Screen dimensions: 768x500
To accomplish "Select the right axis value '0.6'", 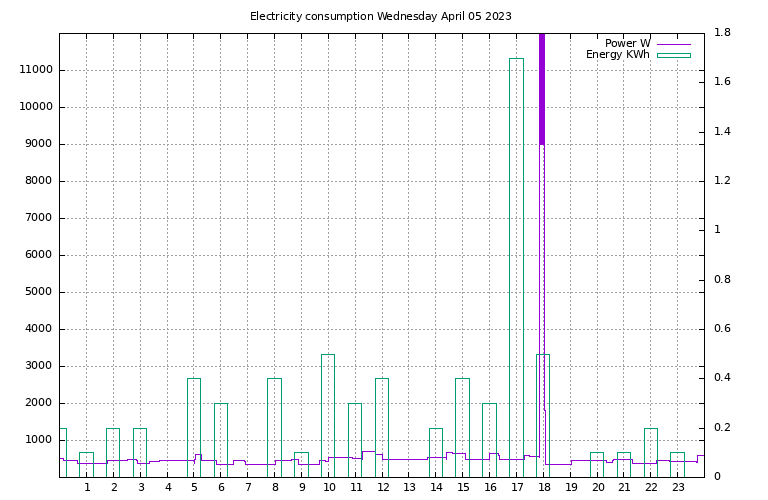I will tap(722, 328).
